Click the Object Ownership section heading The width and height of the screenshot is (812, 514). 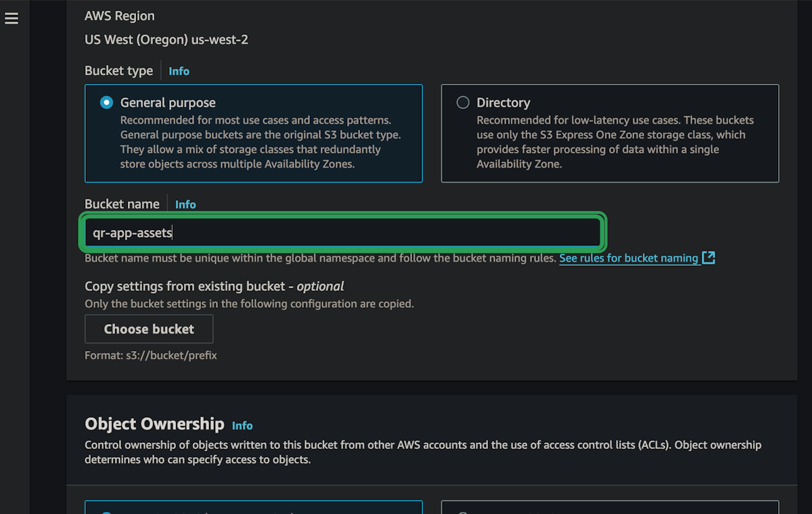point(154,424)
